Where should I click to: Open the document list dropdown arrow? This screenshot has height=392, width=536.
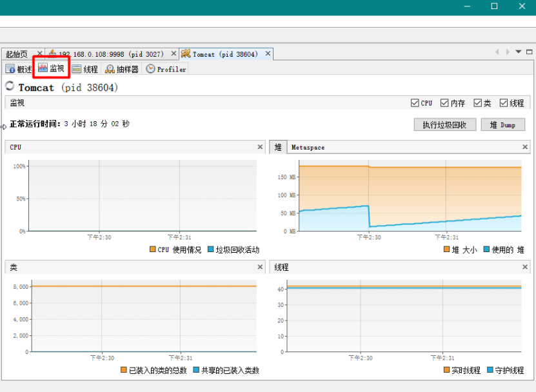pos(519,52)
